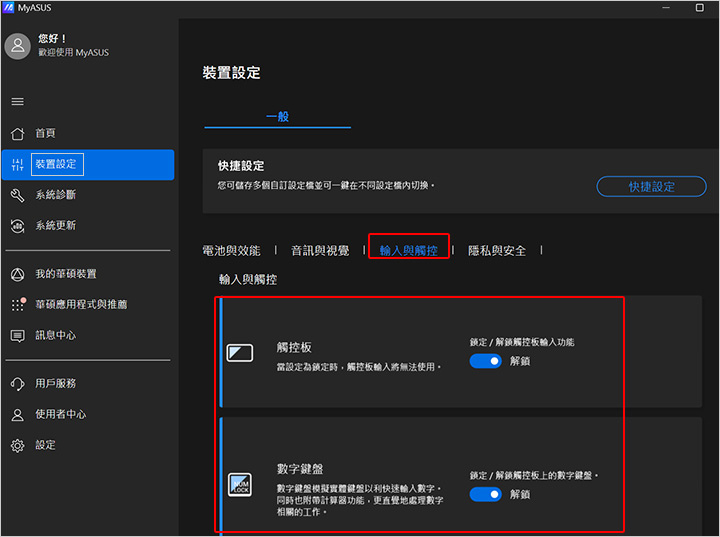Screen dimensions: 720x537
Task: Open 我的華碩裝置 in the sidebar
Action: (x=88, y=275)
